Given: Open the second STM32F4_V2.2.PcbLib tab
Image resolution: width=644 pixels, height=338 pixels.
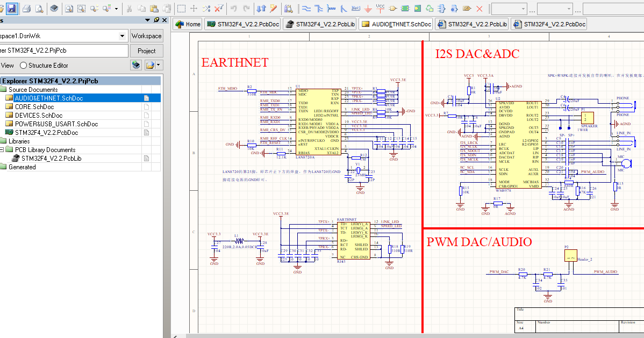Looking at the screenshot, I should (x=472, y=24).
